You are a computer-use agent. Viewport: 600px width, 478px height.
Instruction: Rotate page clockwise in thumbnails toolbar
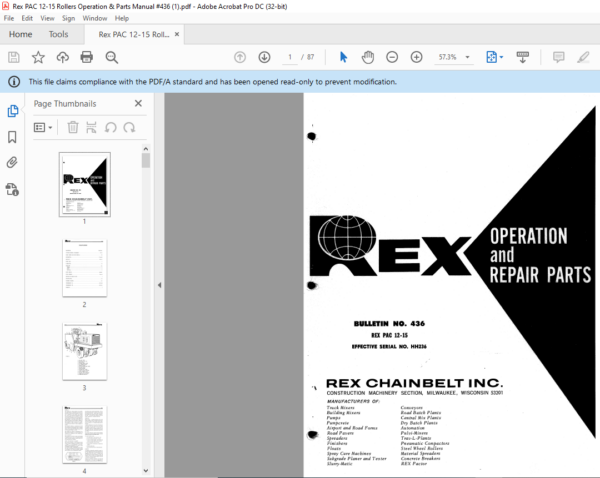coord(129,127)
